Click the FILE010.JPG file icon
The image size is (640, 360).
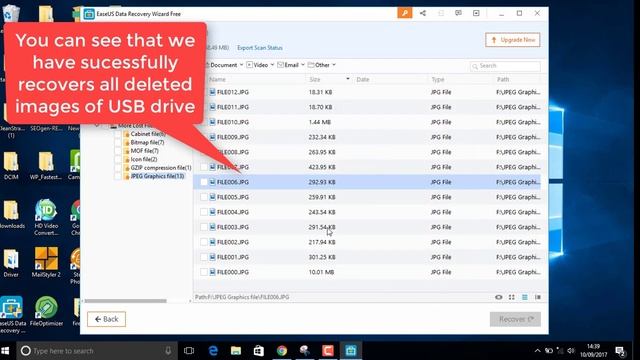212,122
